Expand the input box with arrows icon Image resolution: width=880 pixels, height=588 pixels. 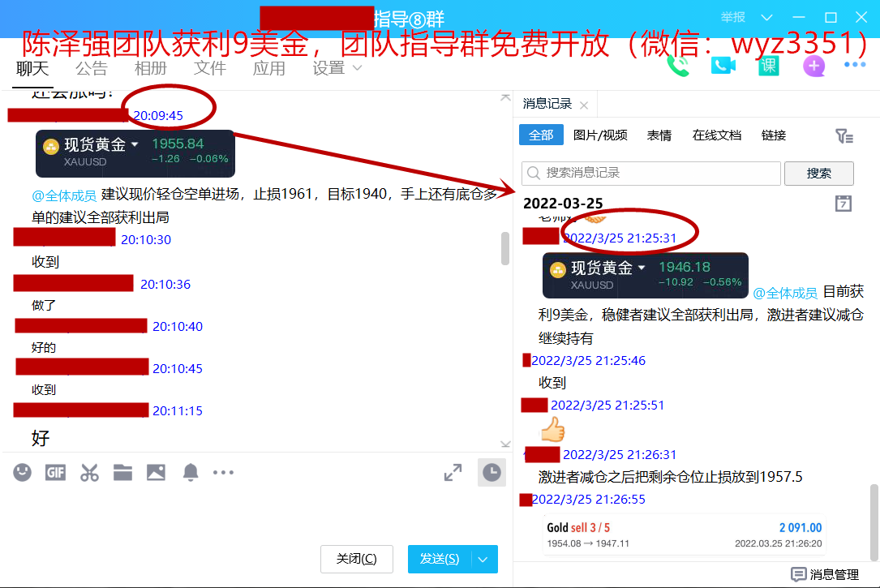point(453,472)
